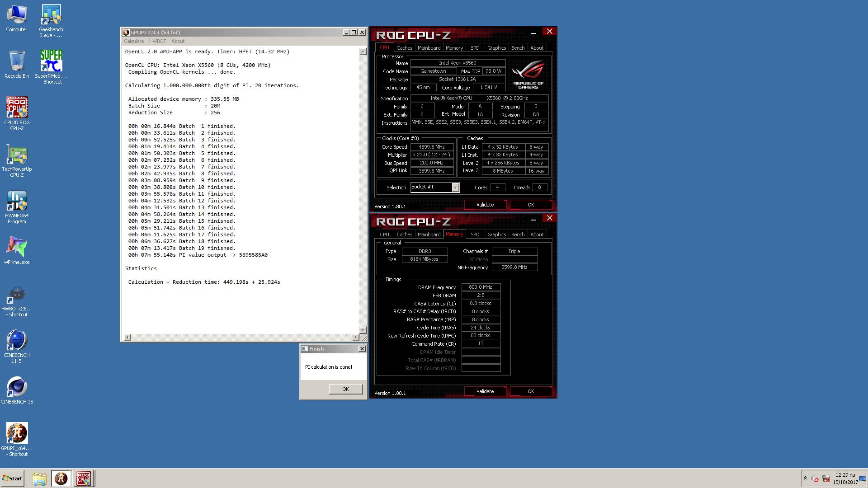
Task: Open the Recycle Bin icon
Action: pyautogui.click(x=16, y=65)
